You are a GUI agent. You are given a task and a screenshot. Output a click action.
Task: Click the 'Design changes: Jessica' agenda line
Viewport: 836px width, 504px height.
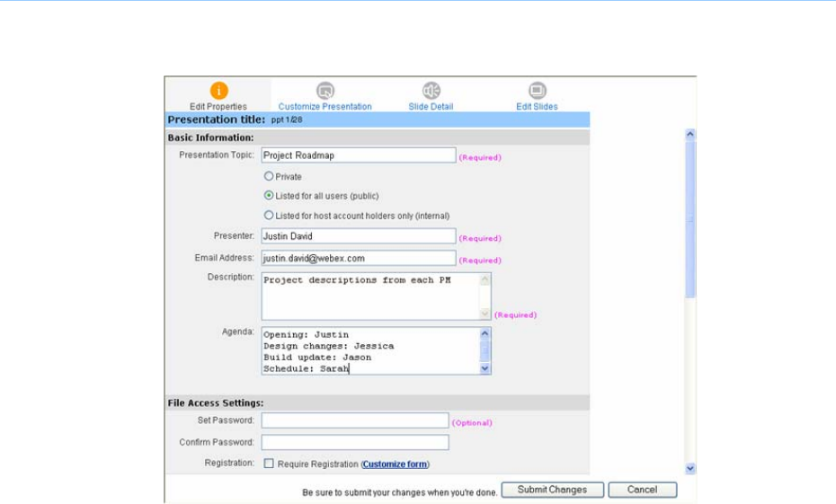tap(328, 346)
